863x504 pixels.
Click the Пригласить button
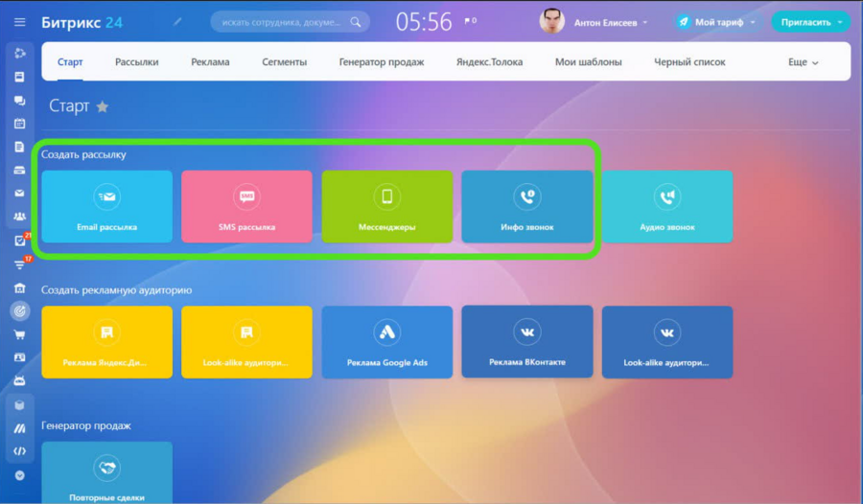[805, 23]
